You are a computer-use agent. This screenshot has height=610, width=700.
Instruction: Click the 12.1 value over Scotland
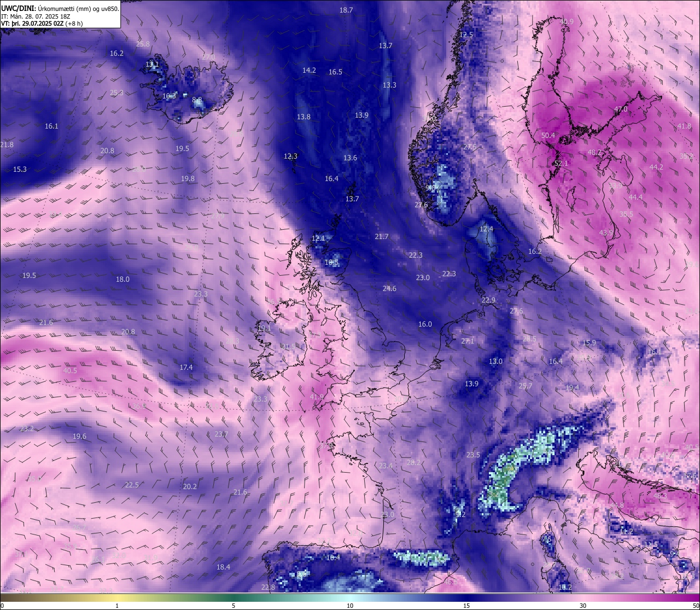click(318, 238)
